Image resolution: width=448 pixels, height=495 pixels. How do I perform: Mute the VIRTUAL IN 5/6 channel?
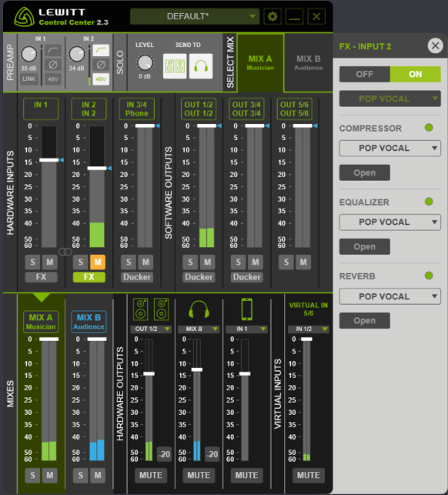click(309, 475)
